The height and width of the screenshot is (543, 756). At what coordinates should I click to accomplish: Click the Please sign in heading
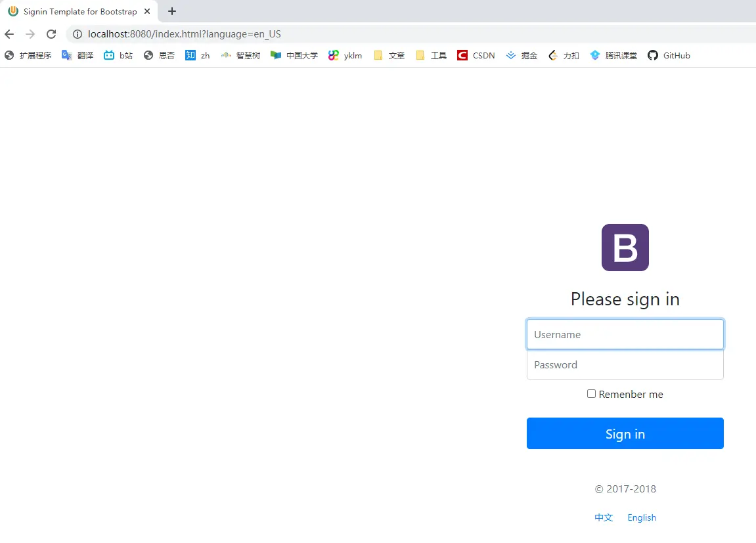click(x=625, y=299)
